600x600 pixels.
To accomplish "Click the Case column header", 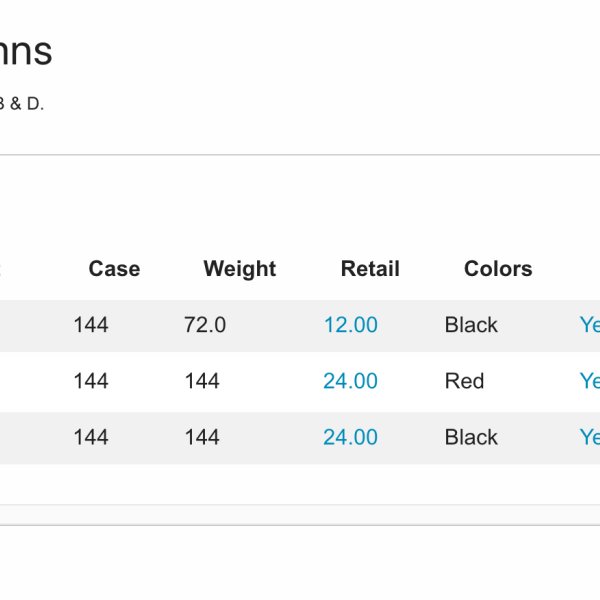I will tap(114, 269).
